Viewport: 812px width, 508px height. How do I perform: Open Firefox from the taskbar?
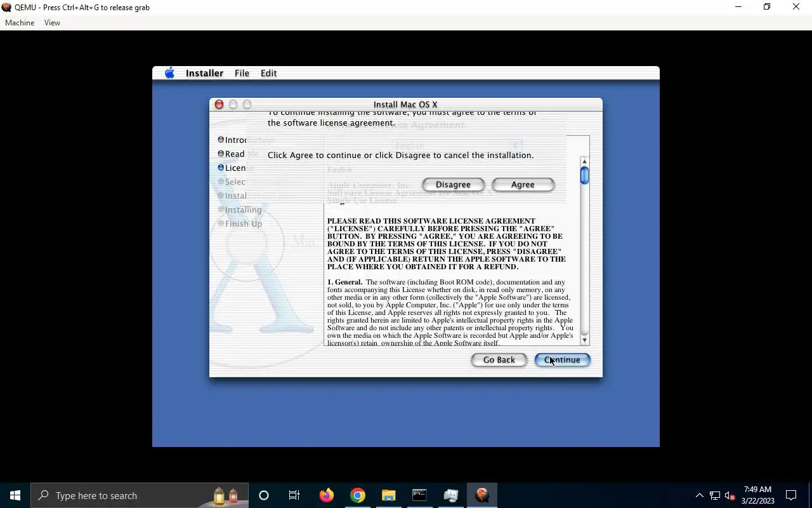(327, 495)
